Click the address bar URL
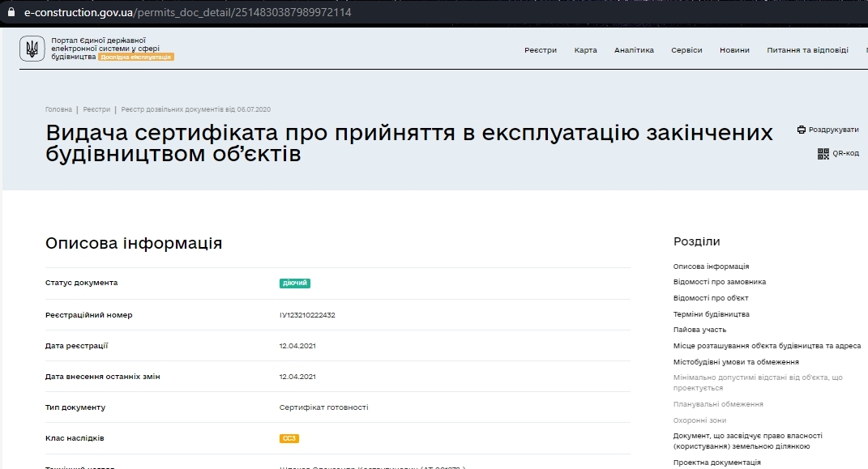Viewport: 868px width, 469px height. (188, 11)
